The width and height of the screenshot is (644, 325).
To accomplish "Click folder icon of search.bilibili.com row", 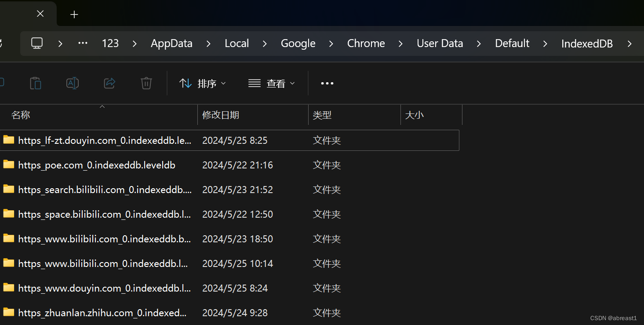I will 9,189.
